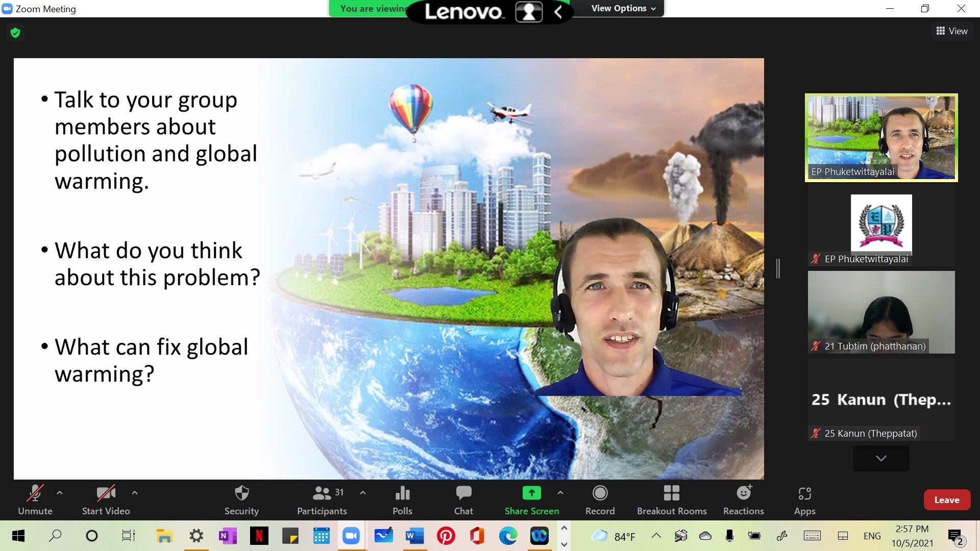This screenshot has width=980, height=551.
Task: Select 21 Tubtim (phatthanan) video tile
Action: tap(881, 312)
